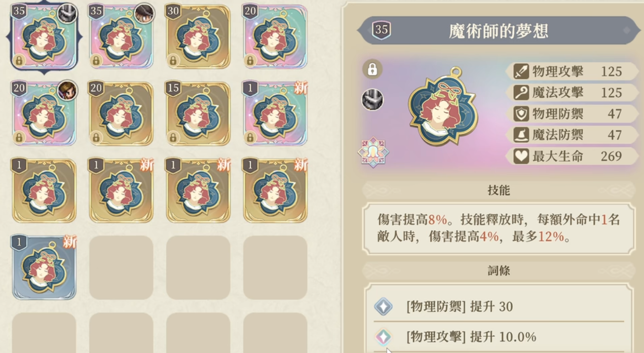The image size is (644, 353).
Task: Select the level 15 gold pendant
Action: point(198,114)
